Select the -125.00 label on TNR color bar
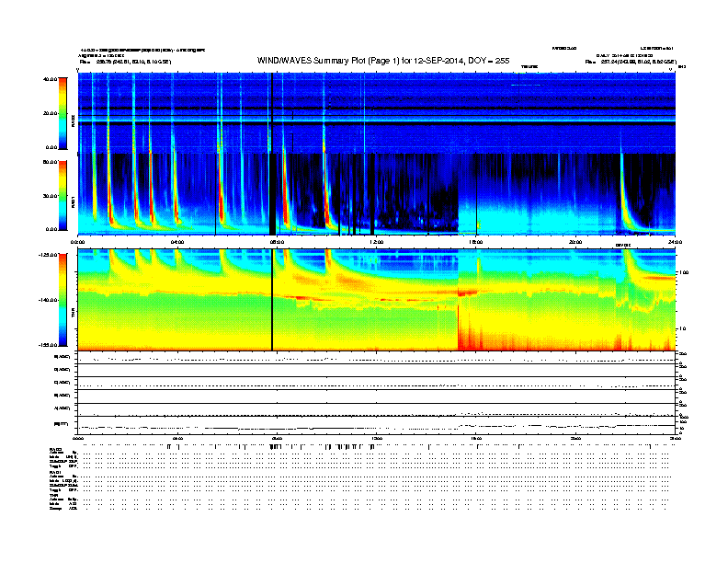Viewport: 728px width, 563px height. pos(49,255)
